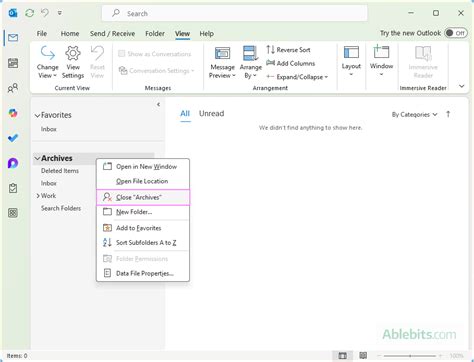Open the Folder tab

[155, 34]
